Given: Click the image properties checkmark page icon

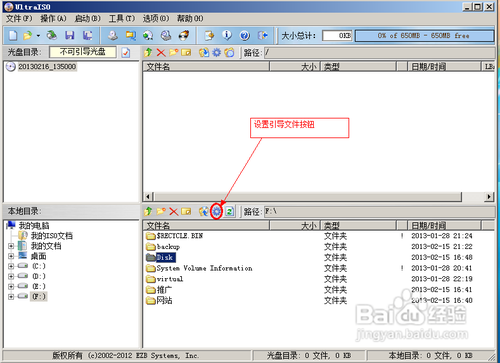Looking at the screenshot, I should click(x=126, y=52).
